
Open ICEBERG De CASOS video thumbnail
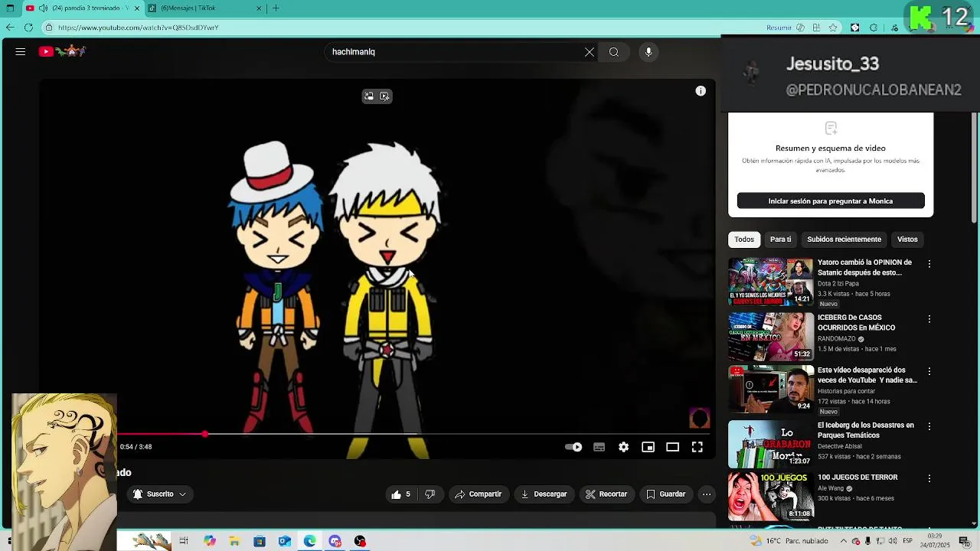(x=770, y=336)
